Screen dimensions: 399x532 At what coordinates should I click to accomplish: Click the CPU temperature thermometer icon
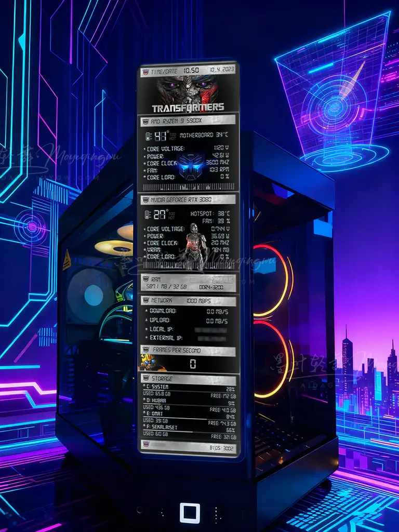click(148, 137)
